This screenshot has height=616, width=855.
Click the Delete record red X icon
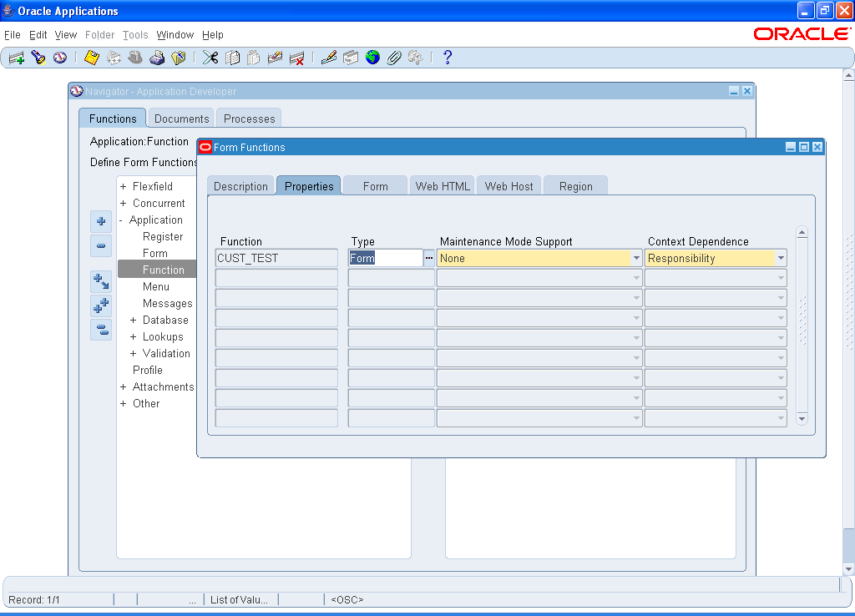[x=296, y=58]
